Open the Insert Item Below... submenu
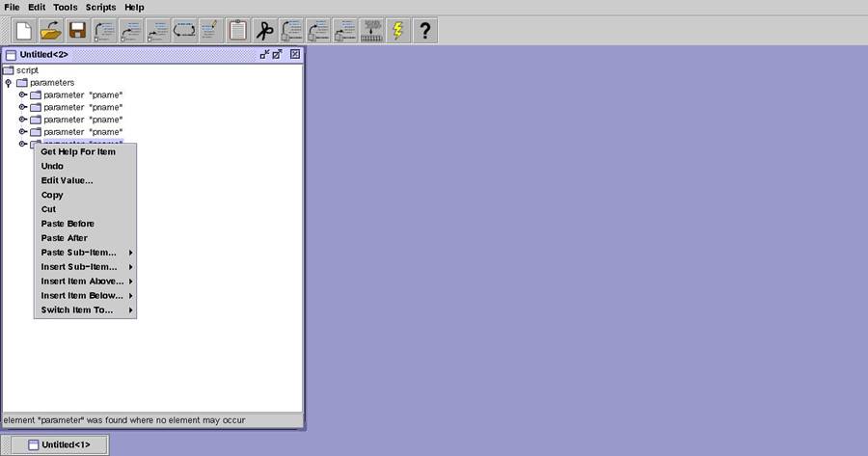Screen dimensions: 868x456 85,296
